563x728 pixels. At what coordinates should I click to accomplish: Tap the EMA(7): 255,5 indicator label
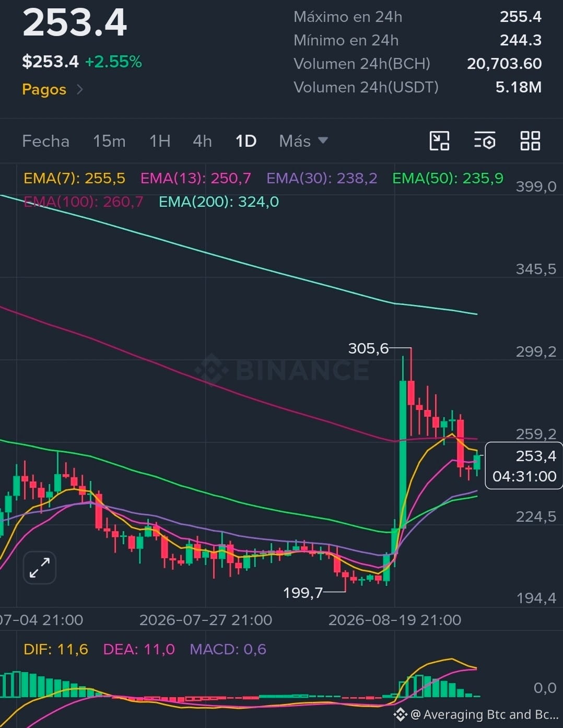[74, 178]
